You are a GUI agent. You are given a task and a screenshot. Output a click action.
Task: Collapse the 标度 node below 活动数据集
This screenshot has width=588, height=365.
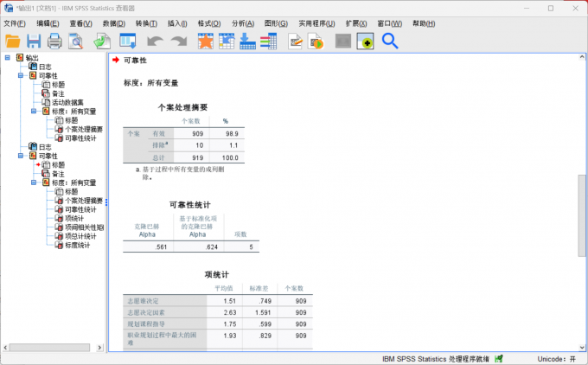(34, 111)
